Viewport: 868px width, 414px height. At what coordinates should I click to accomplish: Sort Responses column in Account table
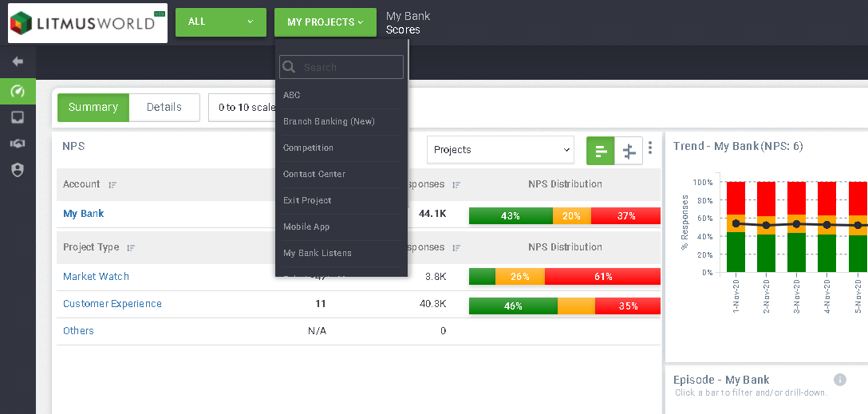[x=456, y=185]
